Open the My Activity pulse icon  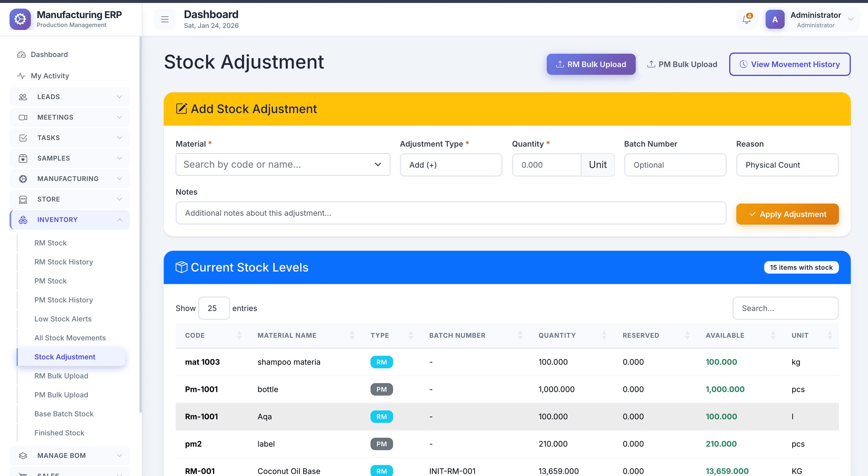pyautogui.click(x=22, y=76)
